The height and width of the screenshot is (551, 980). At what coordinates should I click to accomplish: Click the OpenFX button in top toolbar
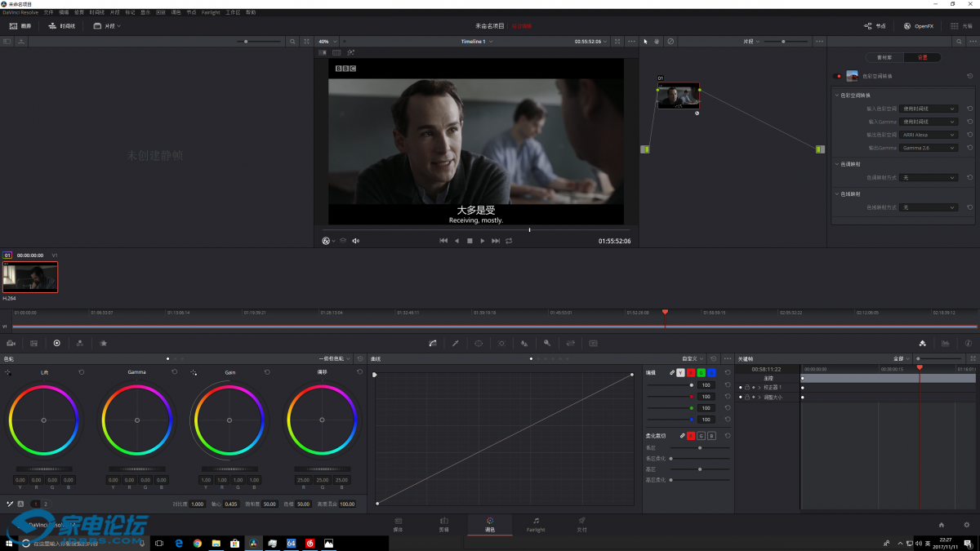(x=919, y=26)
